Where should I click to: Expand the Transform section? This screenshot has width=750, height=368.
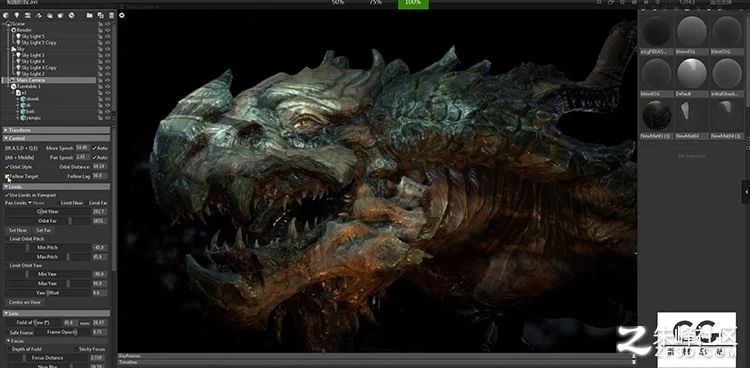[x=57, y=130]
